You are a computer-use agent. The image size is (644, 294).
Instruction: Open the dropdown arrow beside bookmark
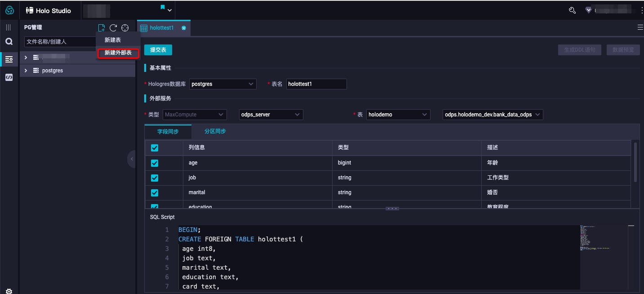pyautogui.click(x=170, y=10)
